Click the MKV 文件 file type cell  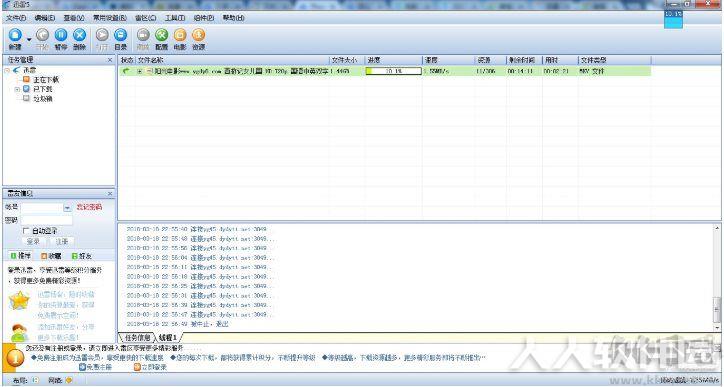[x=592, y=71]
